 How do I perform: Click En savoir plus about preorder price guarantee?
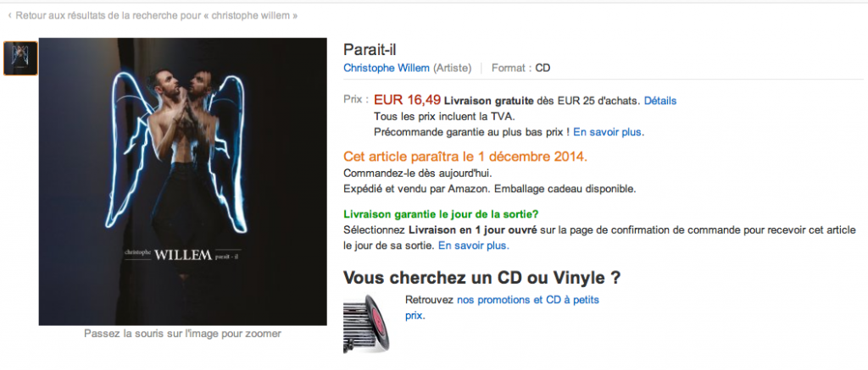pos(609,132)
